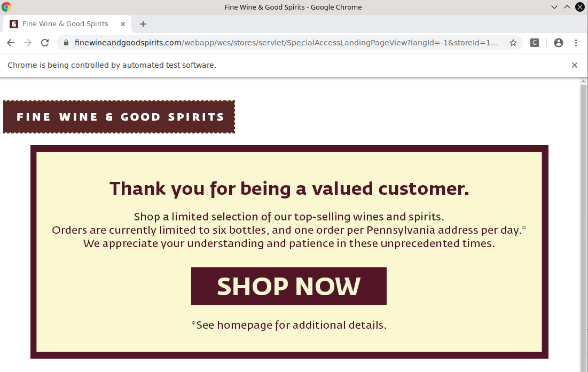Close the Fine Wine & Good Spirits tab

(123, 24)
